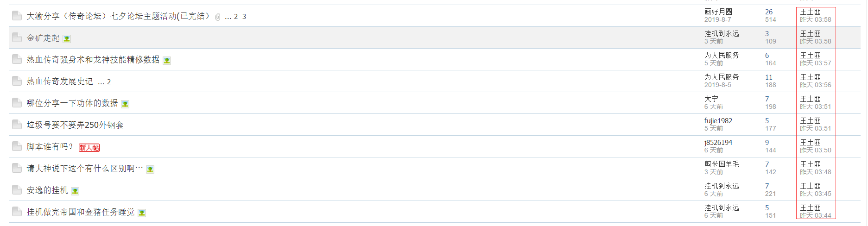Open the thread 垃圾号要不要弄250外钢套

click(x=75, y=125)
